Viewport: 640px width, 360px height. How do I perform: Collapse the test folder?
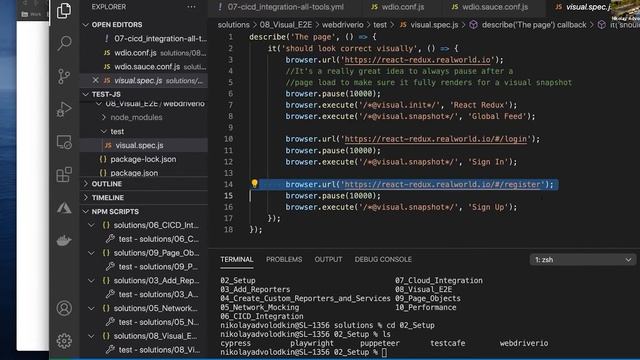click(117, 131)
